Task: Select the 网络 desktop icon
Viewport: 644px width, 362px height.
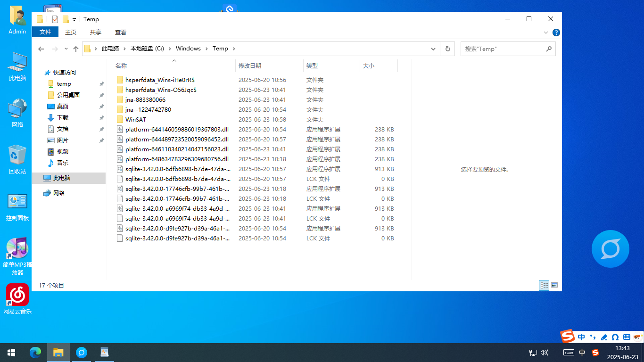Action: pos(17,113)
